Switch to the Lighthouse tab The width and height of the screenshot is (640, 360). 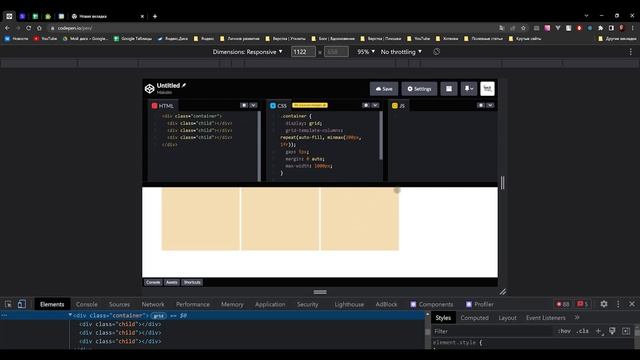click(349, 304)
